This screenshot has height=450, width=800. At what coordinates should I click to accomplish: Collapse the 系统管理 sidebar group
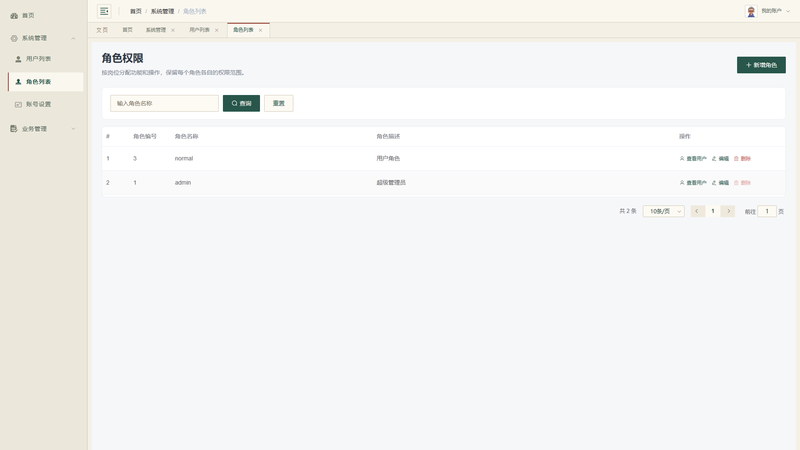43,38
